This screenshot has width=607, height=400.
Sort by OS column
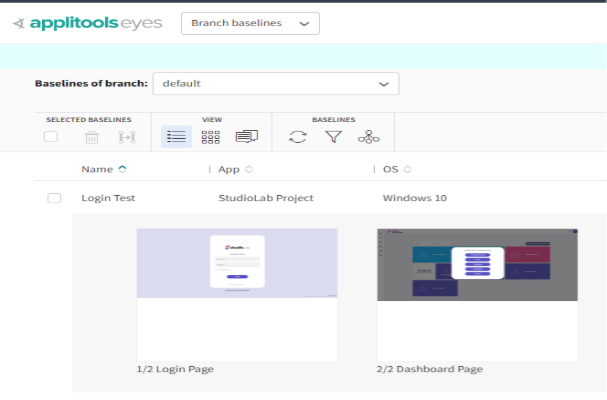point(397,169)
